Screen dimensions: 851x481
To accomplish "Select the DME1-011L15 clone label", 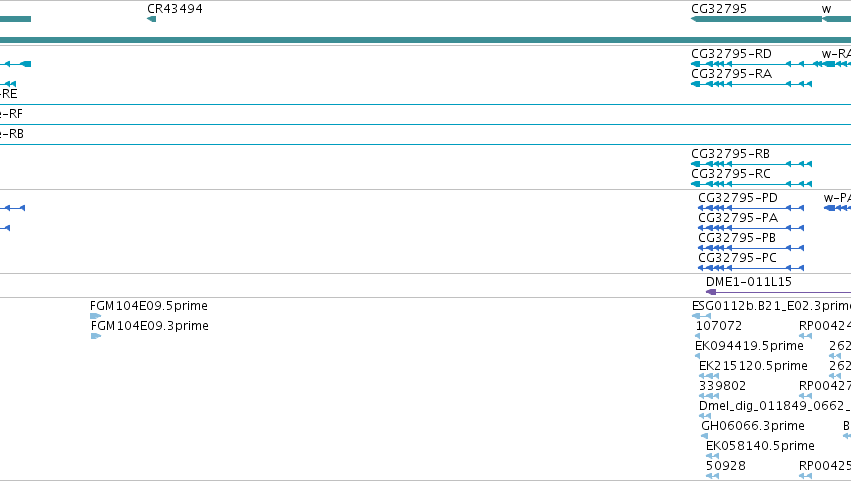I will click(x=748, y=282).
